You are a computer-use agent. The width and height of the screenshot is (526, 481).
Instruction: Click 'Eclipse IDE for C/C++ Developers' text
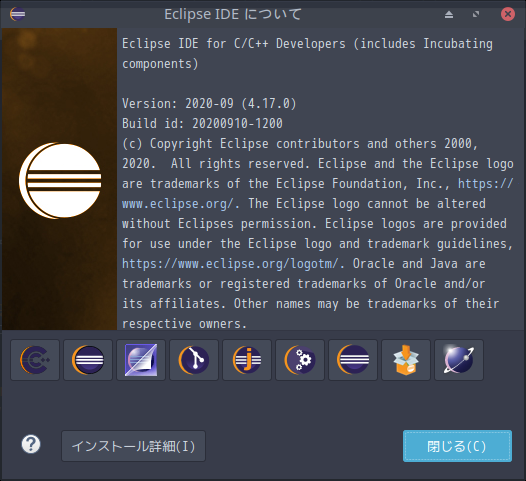coord(234,44)
